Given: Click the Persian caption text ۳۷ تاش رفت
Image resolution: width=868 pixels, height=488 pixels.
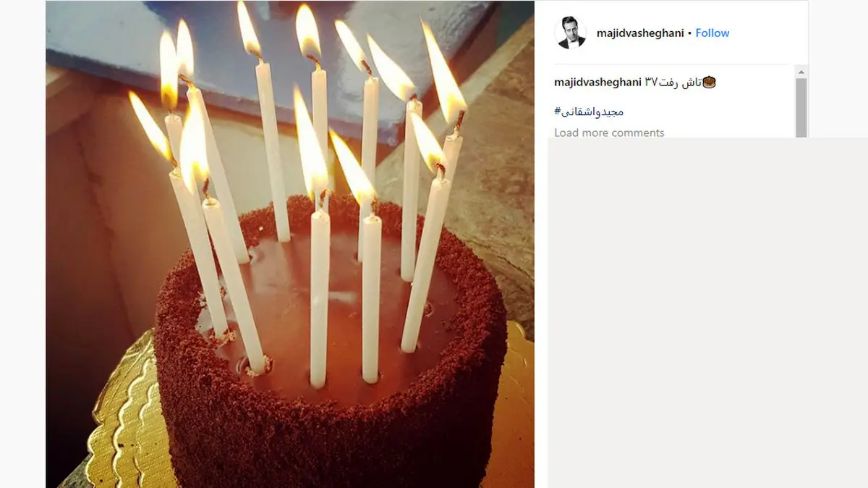Looking at the screenshot, I should [673, 82].
